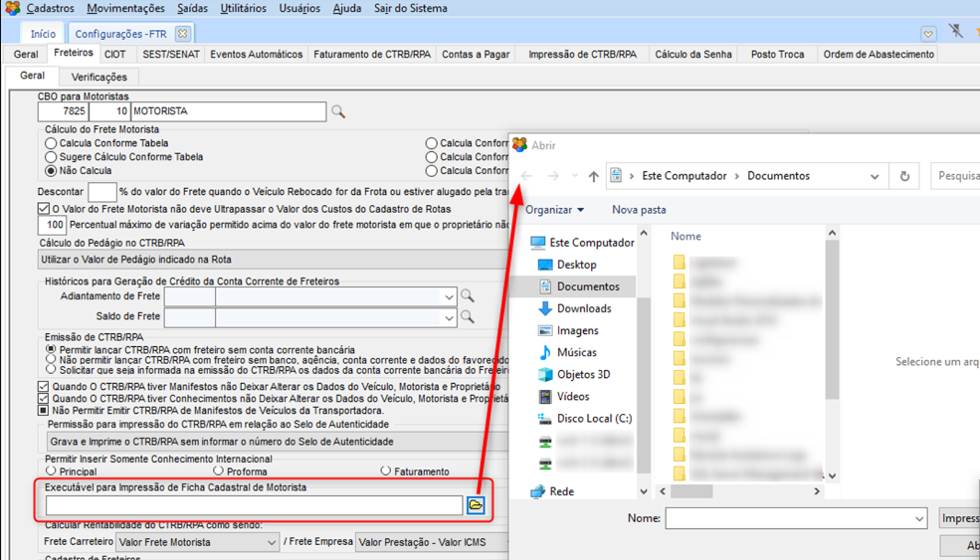Open Saldo de Frete dropdown
The width and height of the screenshot is (980, 560).
[449, 318]
